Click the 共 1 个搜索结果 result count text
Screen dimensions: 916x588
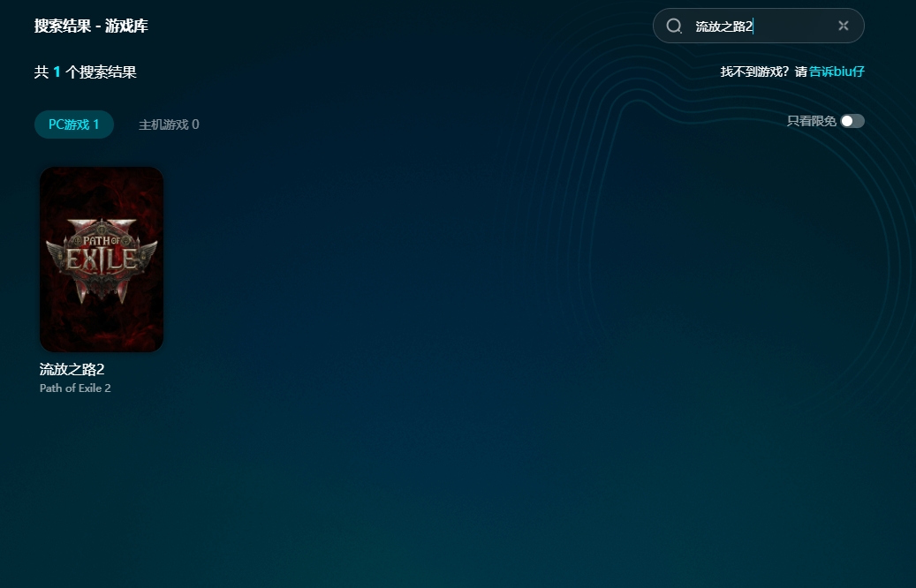pos(86,72)
